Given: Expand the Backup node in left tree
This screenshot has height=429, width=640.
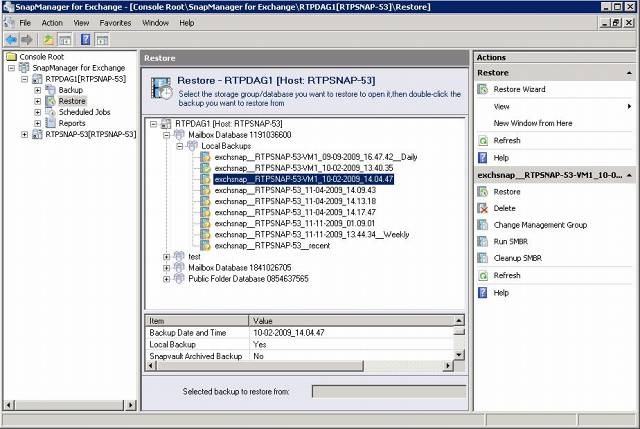Looking at the screenshot, I should pos(38,90).
